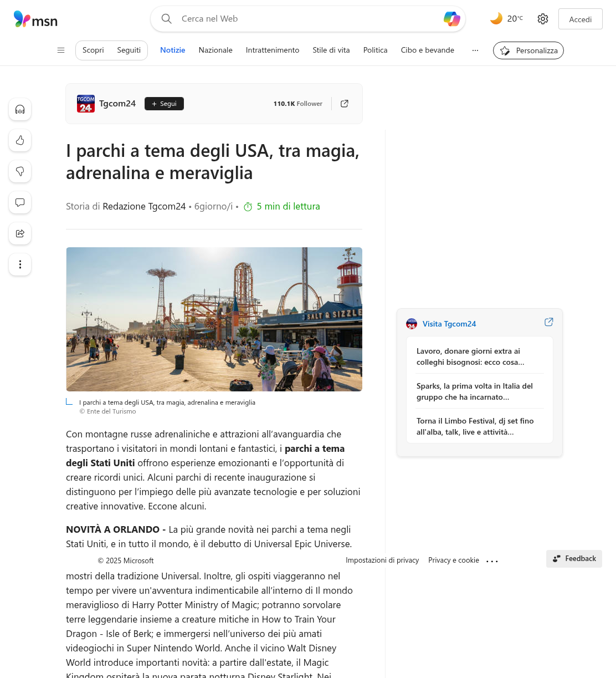This screenshot has height=678, width=616.
Task: Like the article with thumbs up
Action: [x=20, y=140]
